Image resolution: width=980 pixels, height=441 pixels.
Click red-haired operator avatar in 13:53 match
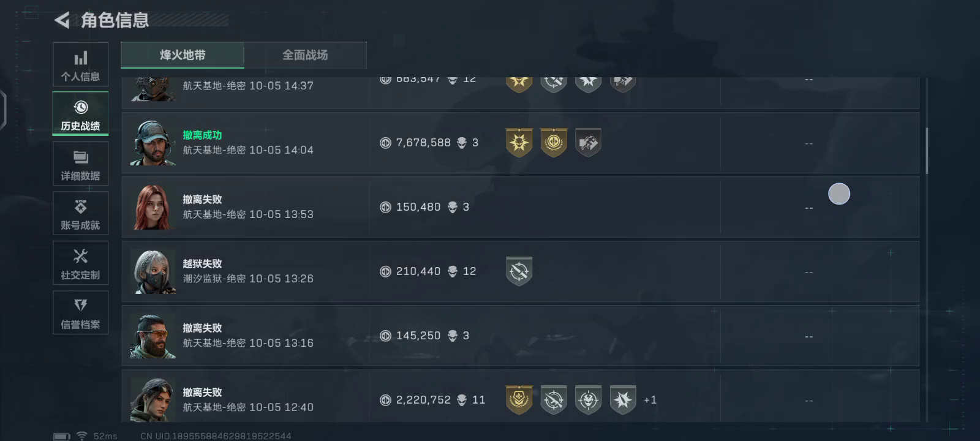point(152,208)
